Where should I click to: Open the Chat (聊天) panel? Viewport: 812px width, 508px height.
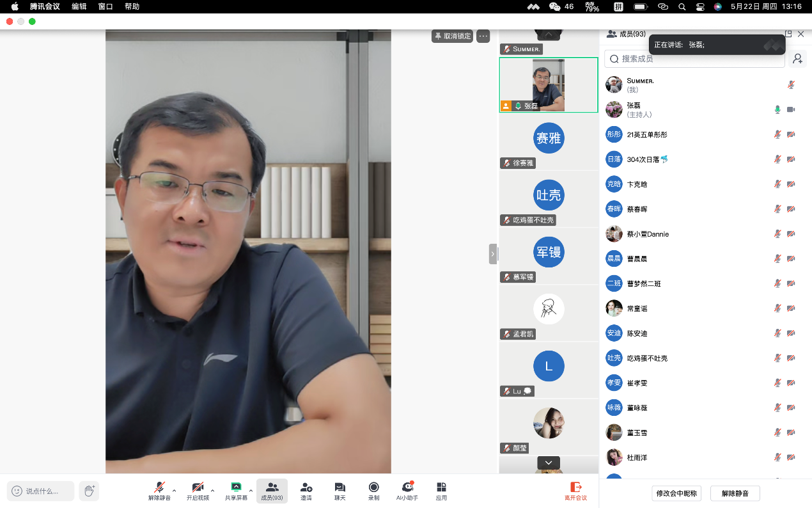point(340,490)
